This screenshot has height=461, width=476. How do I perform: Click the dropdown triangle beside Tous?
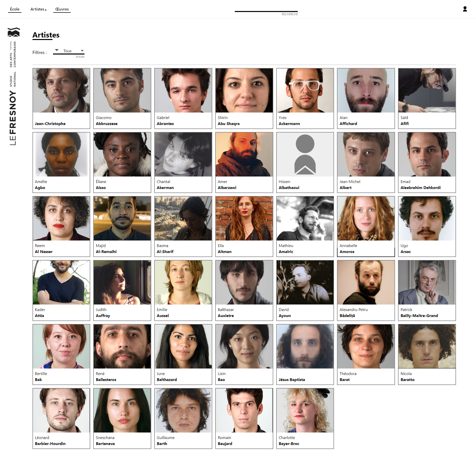(57, 50)
